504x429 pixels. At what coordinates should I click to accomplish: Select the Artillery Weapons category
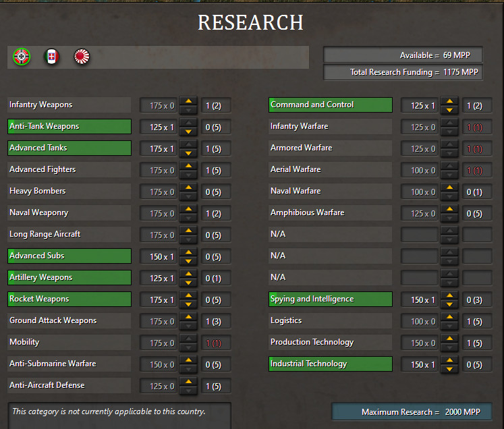[69, 277]
